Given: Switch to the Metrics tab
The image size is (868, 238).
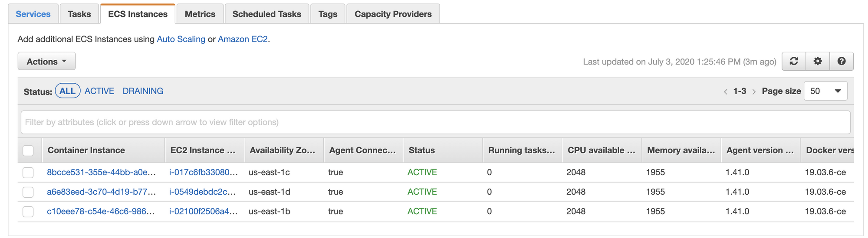Looking at the screenshot, I should pyautogui.click(x=200, y=14).
